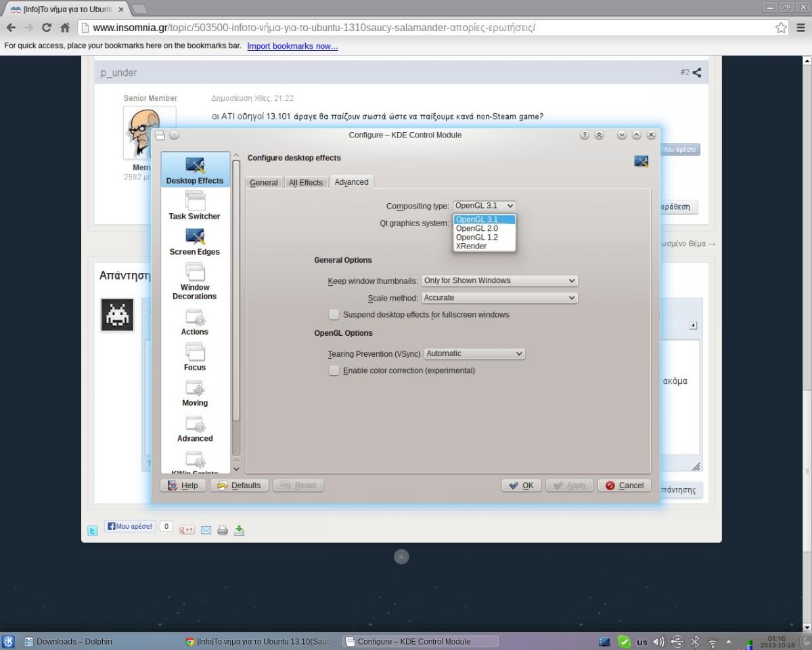Click the email share envelope icon
The image size is (812, 650).
(x=206, y=530)
